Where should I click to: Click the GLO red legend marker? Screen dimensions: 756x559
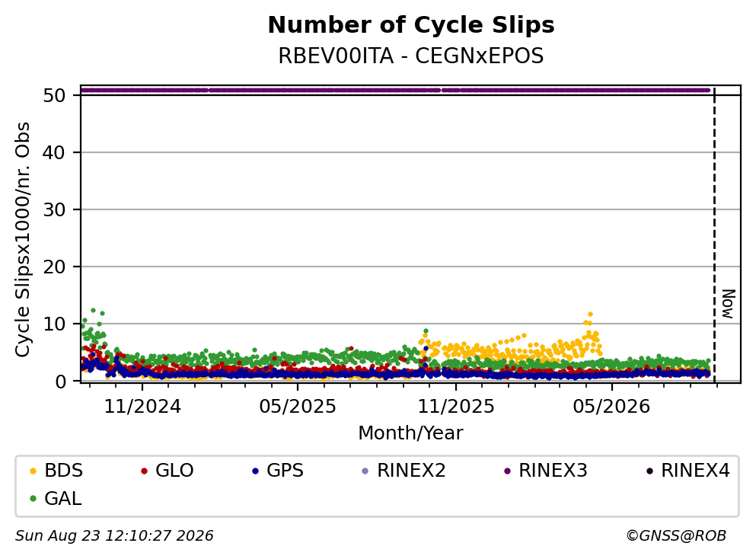pyautogui.click(x=144, y=471)
